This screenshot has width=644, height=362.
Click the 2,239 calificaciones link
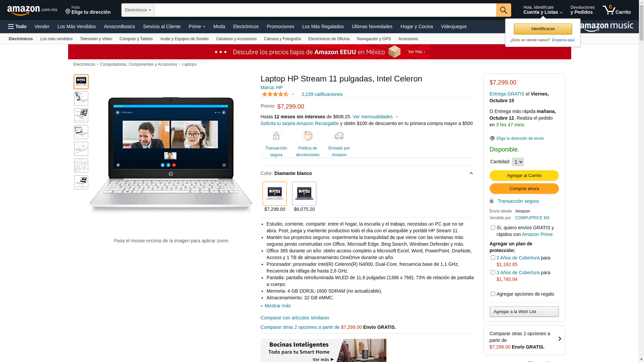tap(322, 94)
